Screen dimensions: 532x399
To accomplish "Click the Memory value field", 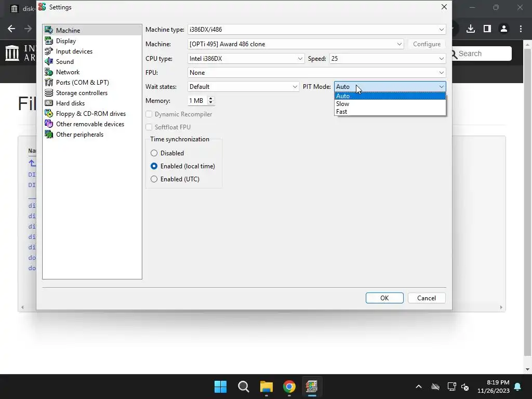I will pos(197,100).
